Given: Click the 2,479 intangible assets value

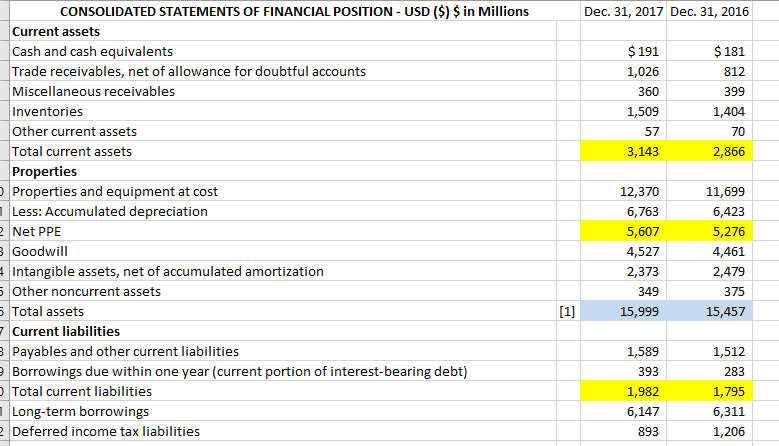Looking at the screenshot, I should coord(729,271).
